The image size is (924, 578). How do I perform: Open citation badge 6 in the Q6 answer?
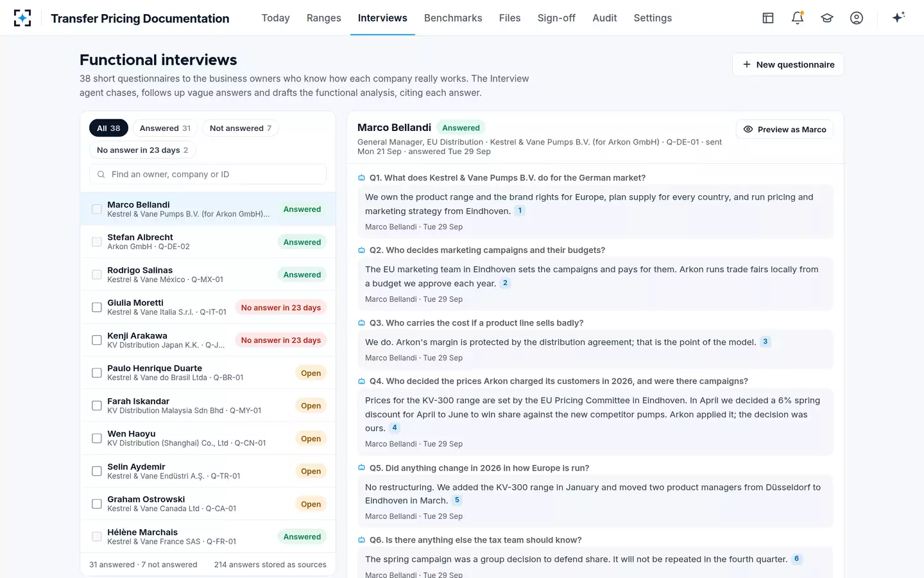(796, 559)
